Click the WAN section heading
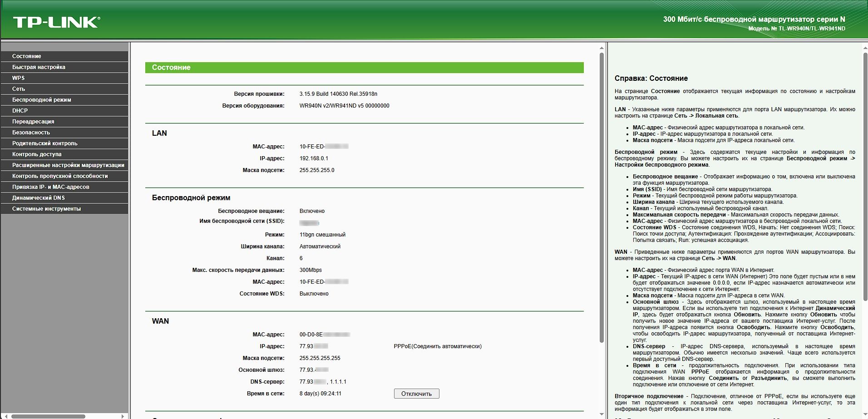868x419 pixels. coord(160,321)
